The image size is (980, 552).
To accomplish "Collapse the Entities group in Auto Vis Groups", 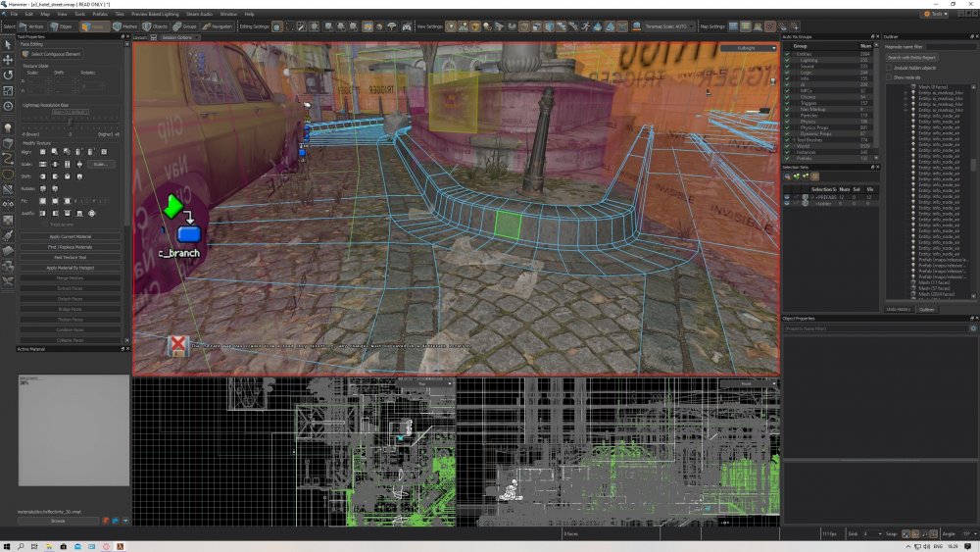I will (x=795, y=54).
